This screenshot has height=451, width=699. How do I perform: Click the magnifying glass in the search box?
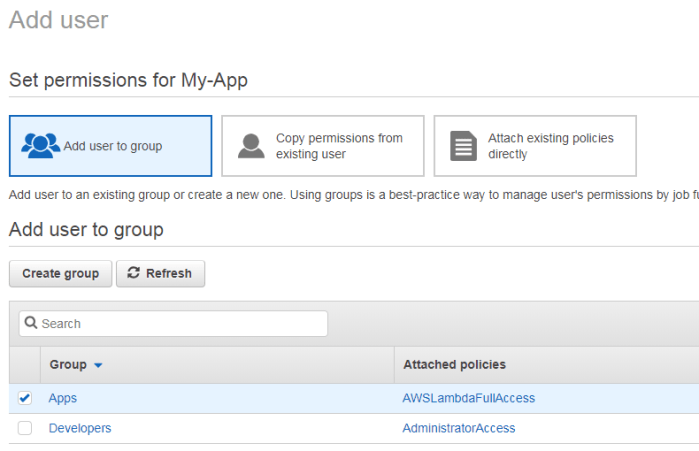(31, 324)
